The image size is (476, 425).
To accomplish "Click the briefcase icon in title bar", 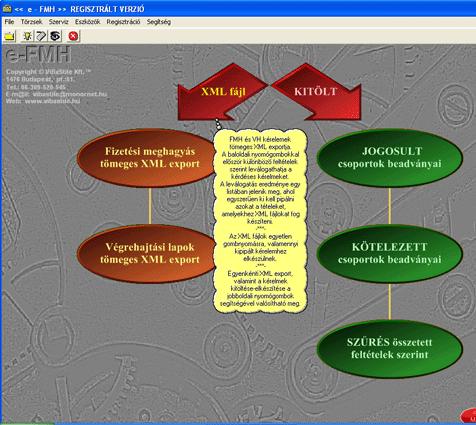I will (x=7, y=9).
